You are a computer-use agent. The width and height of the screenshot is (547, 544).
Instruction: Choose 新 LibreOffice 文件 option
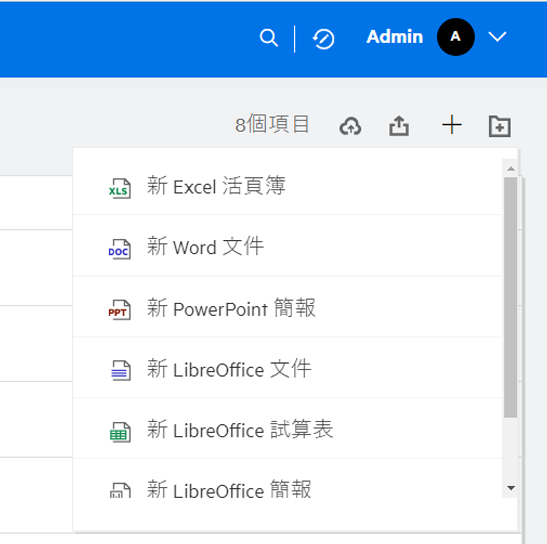pyautogui.click(x=287, y=368)
